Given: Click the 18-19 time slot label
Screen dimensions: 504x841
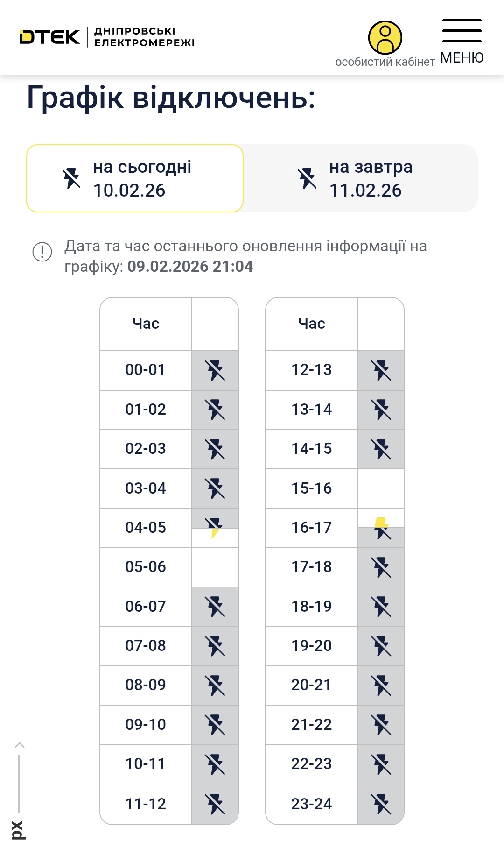Looking at the screenshot, I should pyautogui.click(x=312, y=606).
